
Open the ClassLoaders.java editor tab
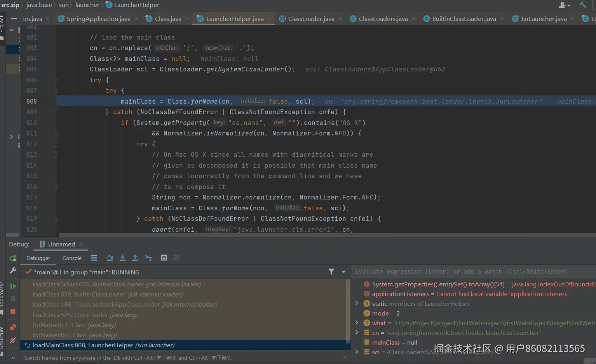tap(383, 19)
